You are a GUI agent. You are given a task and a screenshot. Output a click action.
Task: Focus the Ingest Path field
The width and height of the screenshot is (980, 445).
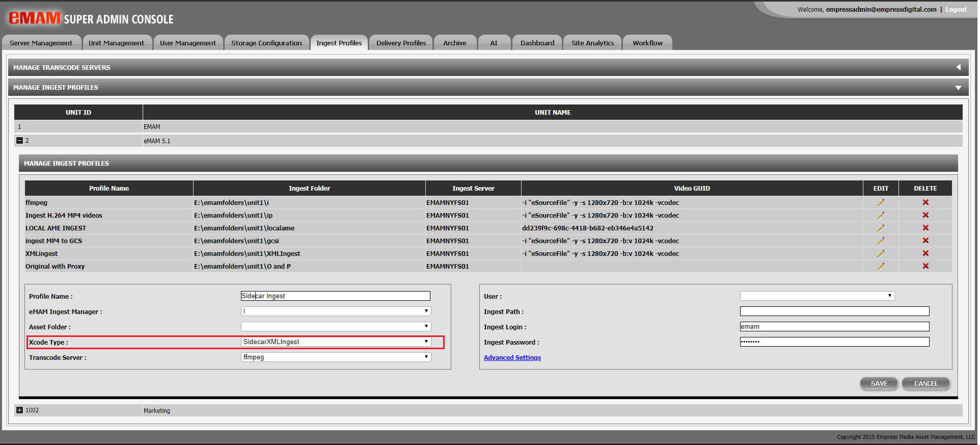835,311
